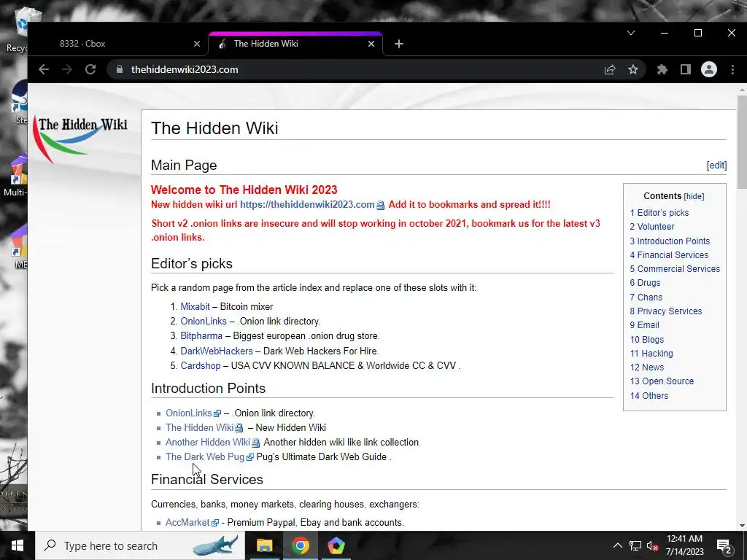This screenshot has width=747, height=560.
Task: Open The Hidden Wiki introduction point link
Action: [200, 427]
